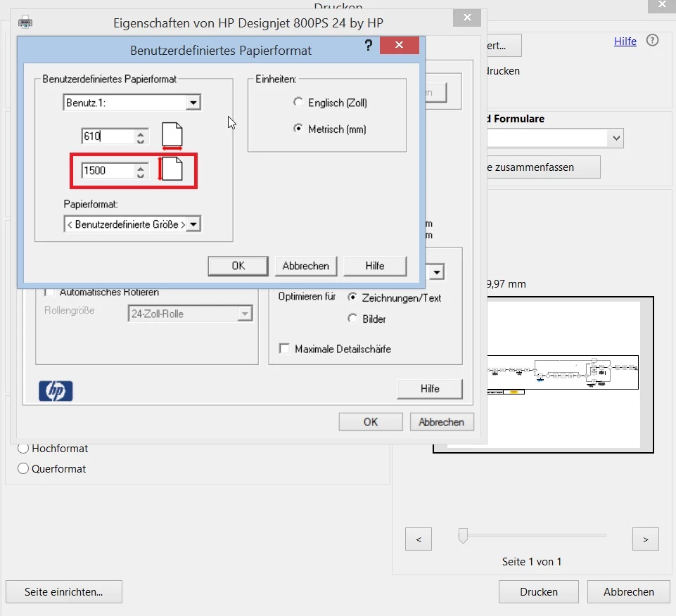Increase the width value 610 with the stepper
The height and width of the screenshot is (616, 676).
tap(141, 133)
